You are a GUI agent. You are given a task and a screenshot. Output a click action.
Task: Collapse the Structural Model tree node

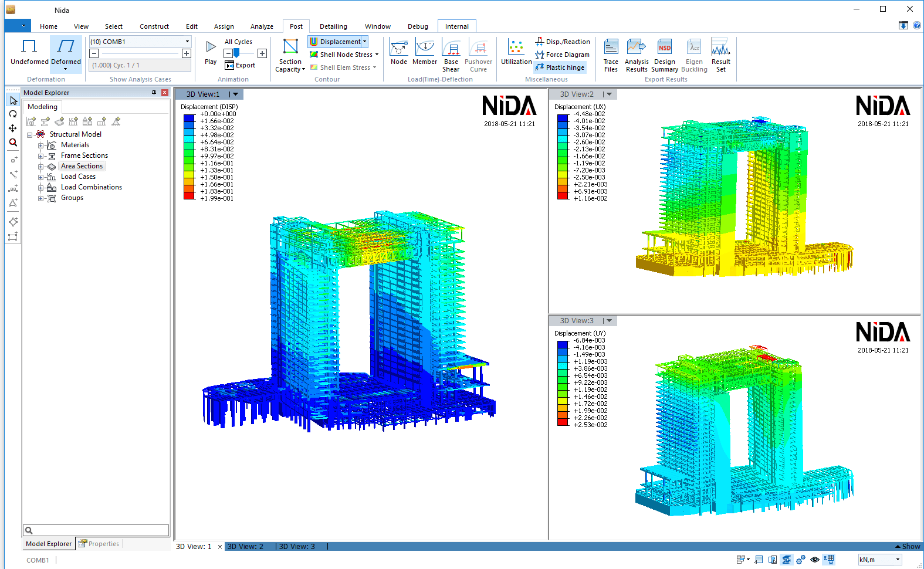(x=29, y=135)
